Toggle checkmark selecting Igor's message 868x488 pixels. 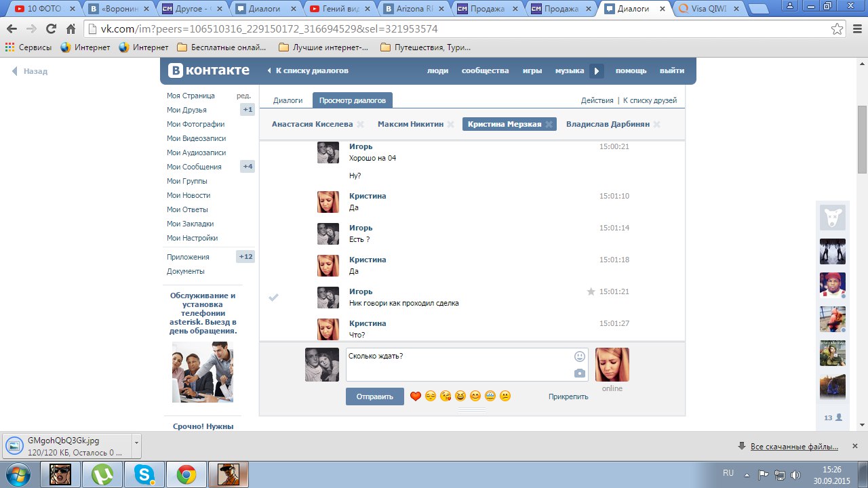273,298
